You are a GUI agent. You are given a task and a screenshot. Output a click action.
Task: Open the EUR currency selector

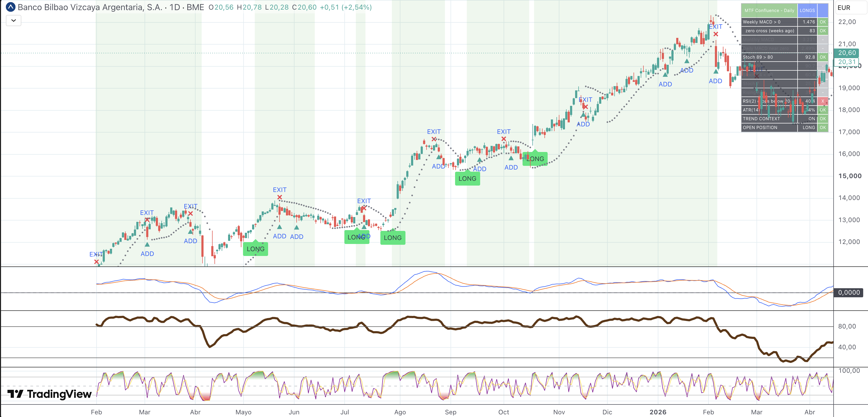pyautogui.click(x=851, y=8)
